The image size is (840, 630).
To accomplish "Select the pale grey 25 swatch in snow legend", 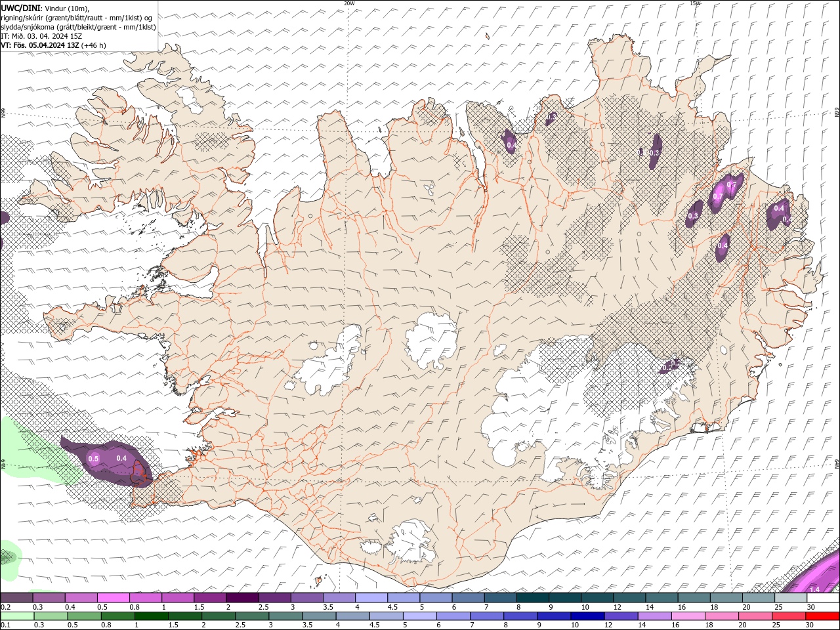I will click(790, 598).
